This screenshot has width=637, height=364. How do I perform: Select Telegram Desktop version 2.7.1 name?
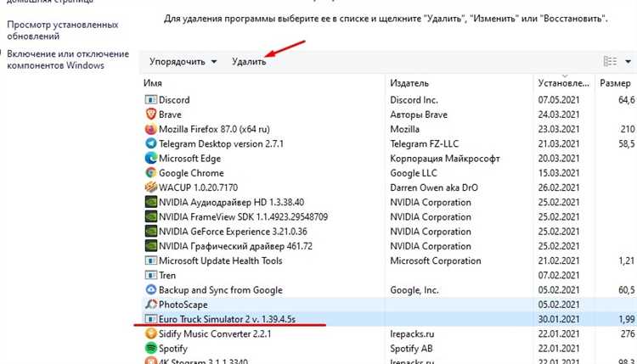tap(221, 143)
